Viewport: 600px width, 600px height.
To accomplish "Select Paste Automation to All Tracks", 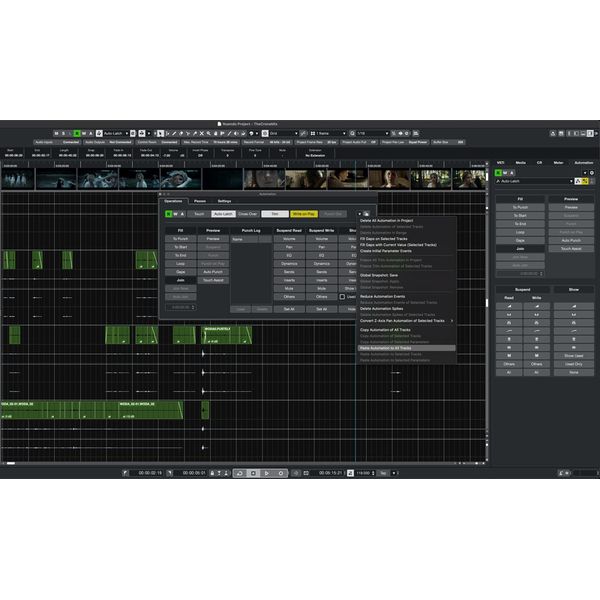I will point(393,348).
